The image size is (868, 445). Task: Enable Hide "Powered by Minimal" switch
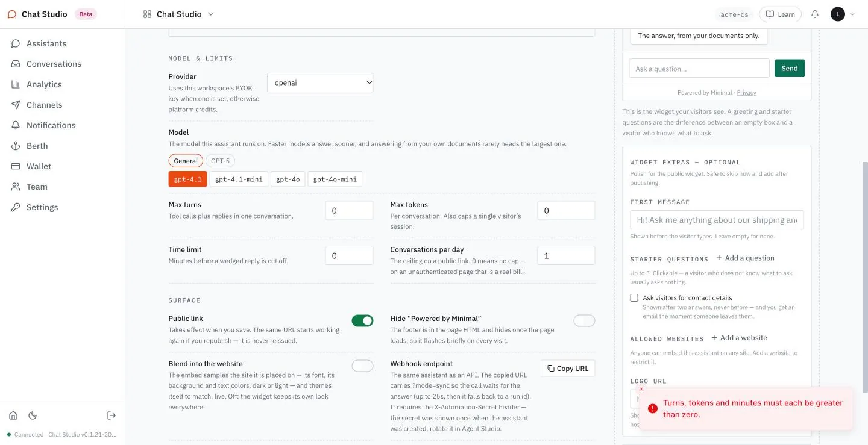pos(584,321)
